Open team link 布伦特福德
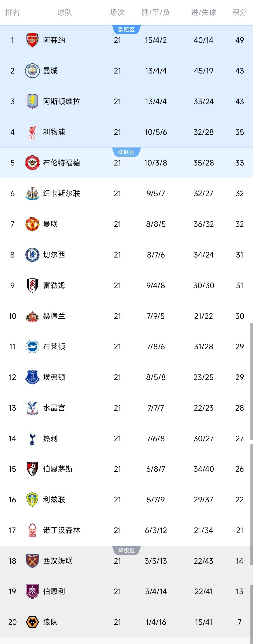This screenshot has height=644, width=253. (x=62, y=163)
